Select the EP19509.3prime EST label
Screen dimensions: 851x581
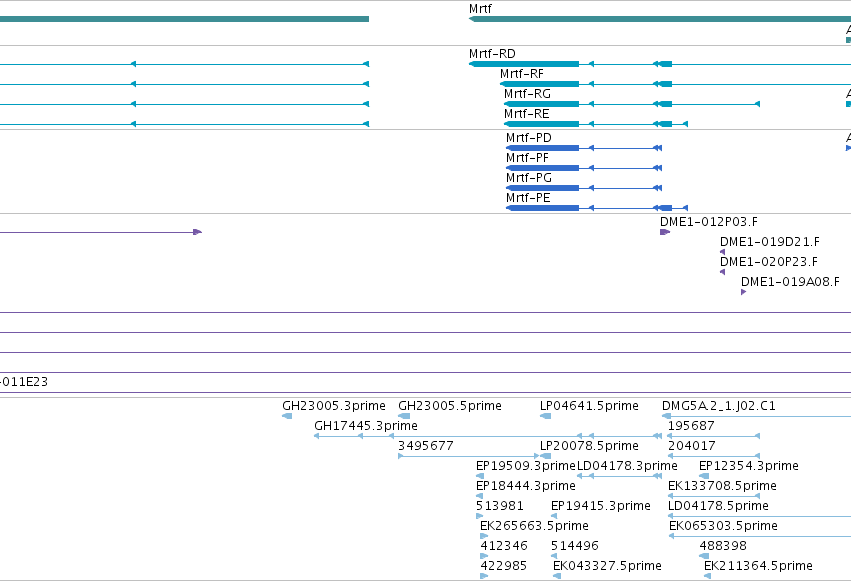tap(525, 466)
